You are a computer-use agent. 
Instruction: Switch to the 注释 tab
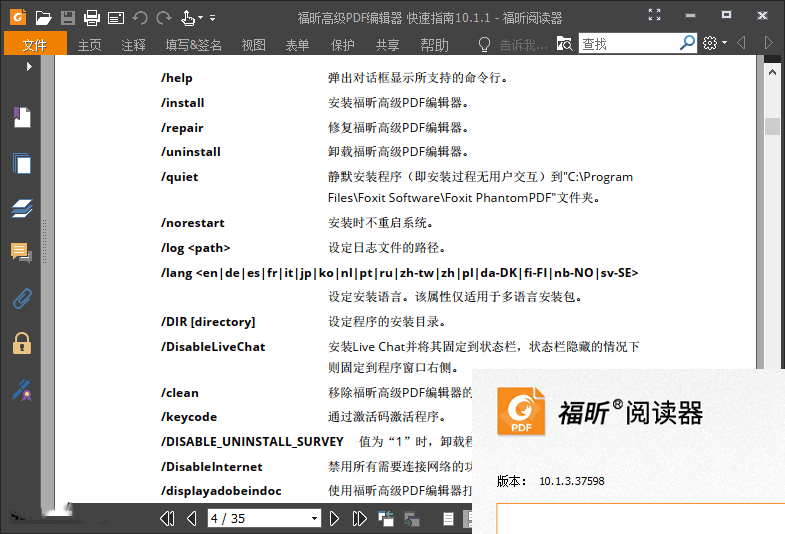point(133,44)
